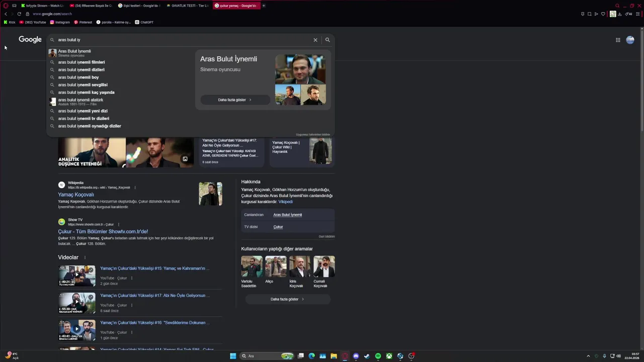This screenshot has height=362, width=644.
Task: Open the Vartolu Saadettin thumbnail
Action: tap(252, 266)
